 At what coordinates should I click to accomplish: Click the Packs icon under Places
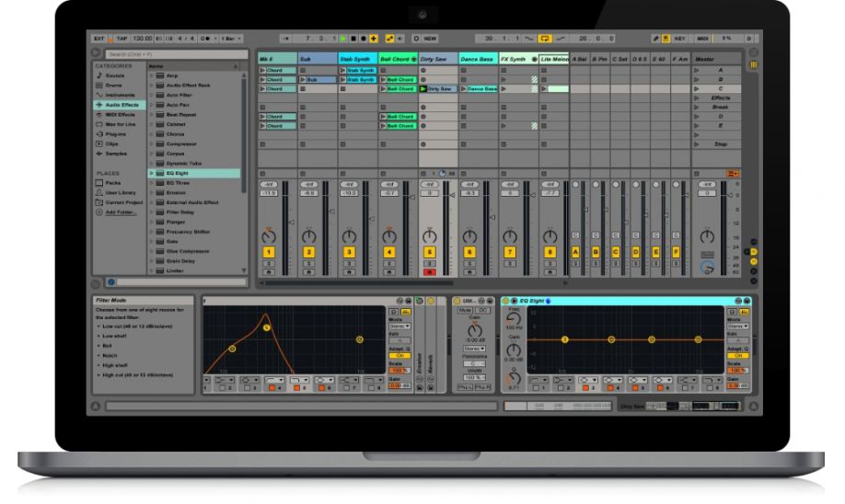(x=99, y=182)
